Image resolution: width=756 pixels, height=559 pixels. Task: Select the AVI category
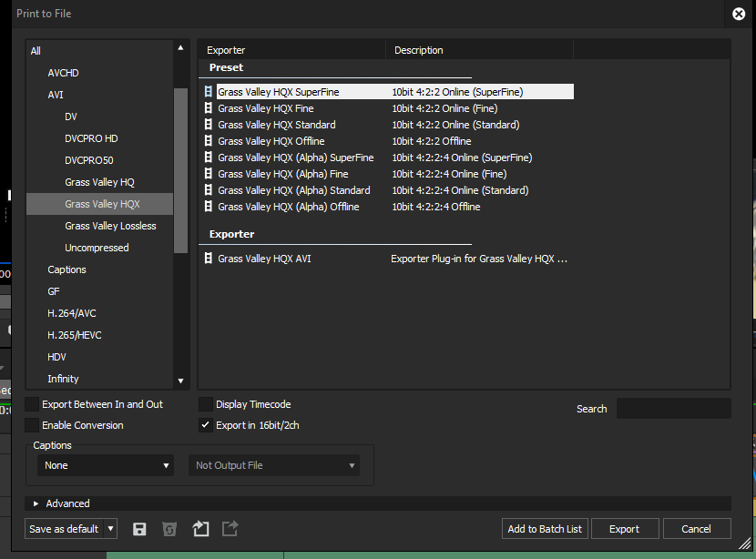pos(56,95)
